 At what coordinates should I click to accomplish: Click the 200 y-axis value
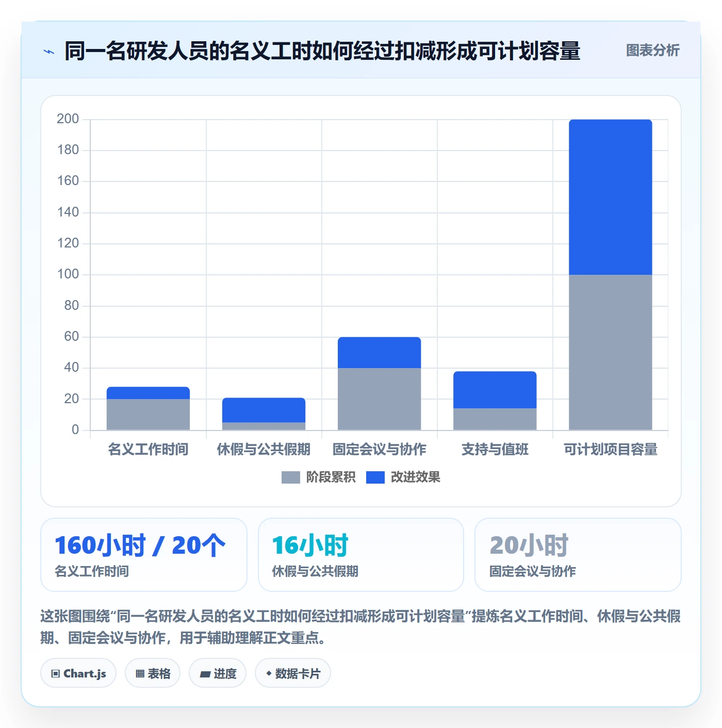pos(68,119)
